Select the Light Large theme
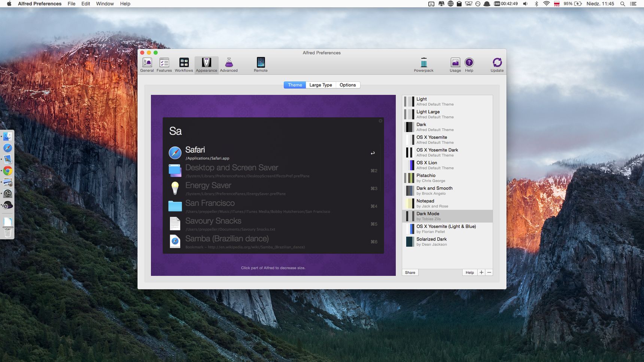Image resolution: width=644 pixels, height=362 pixels. pos(447,114)
